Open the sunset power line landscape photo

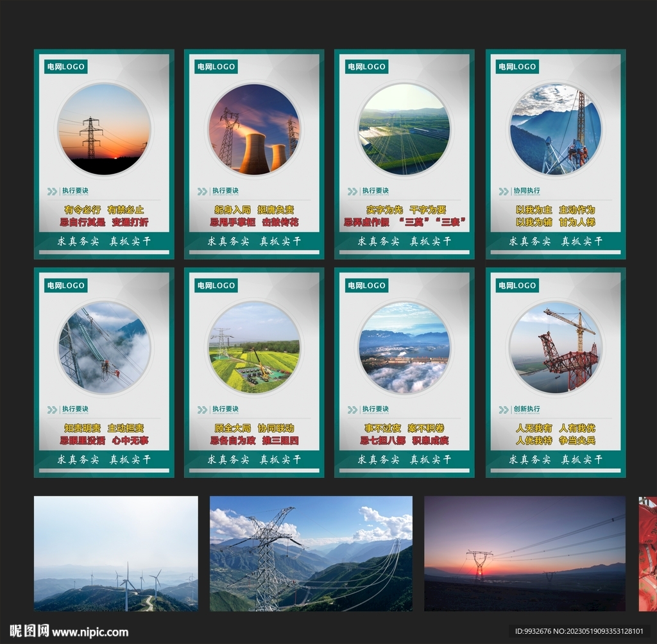point(525,554)
